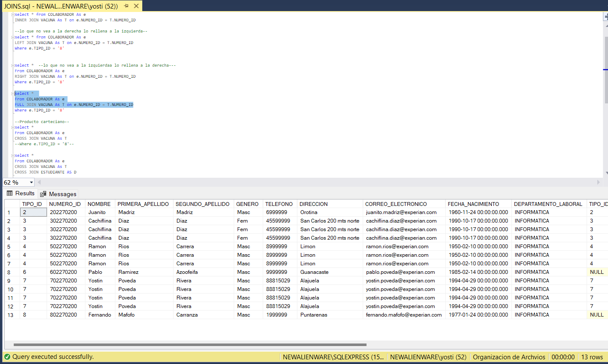Click the editor vertical scrollbar thumb

(x=606, y=70)
